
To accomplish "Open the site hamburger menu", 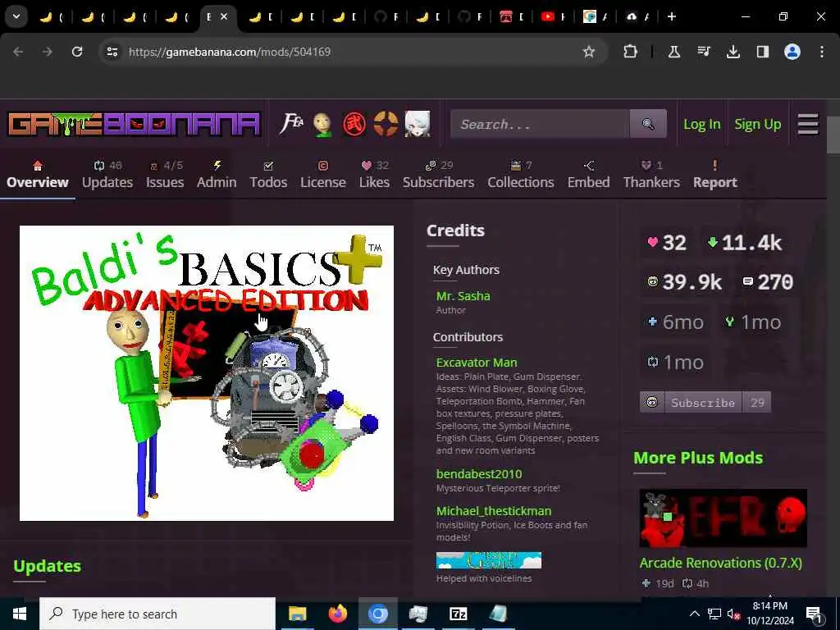I will pos(808,125).
